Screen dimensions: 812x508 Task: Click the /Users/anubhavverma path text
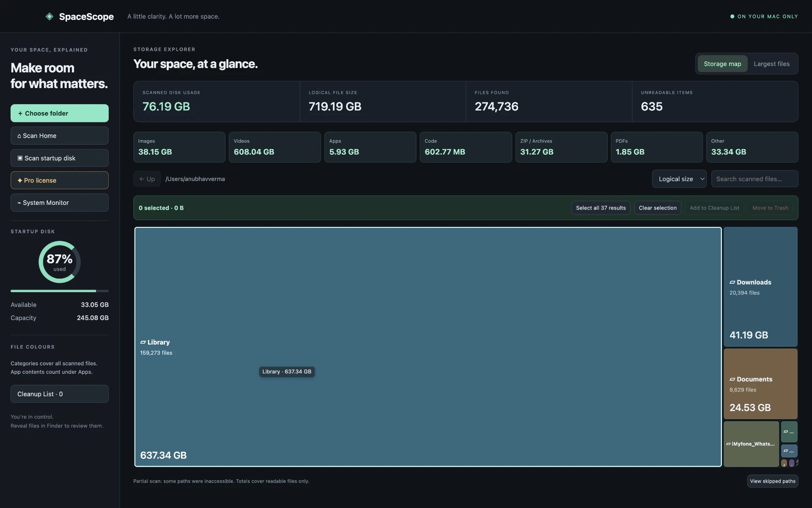point(195,179)
